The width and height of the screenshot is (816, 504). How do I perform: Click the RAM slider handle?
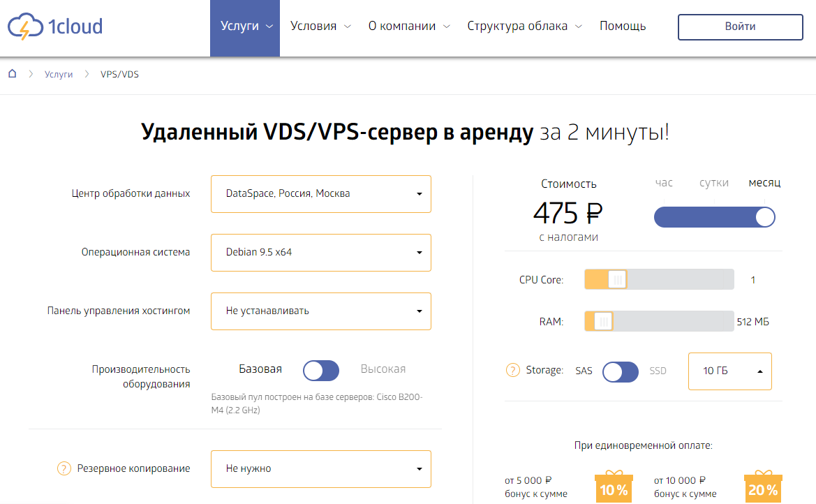[603, 321]
